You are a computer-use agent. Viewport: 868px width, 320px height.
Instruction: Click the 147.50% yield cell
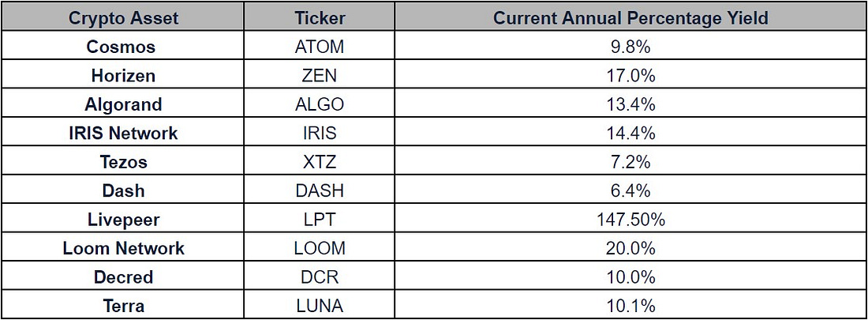(630, 220)
